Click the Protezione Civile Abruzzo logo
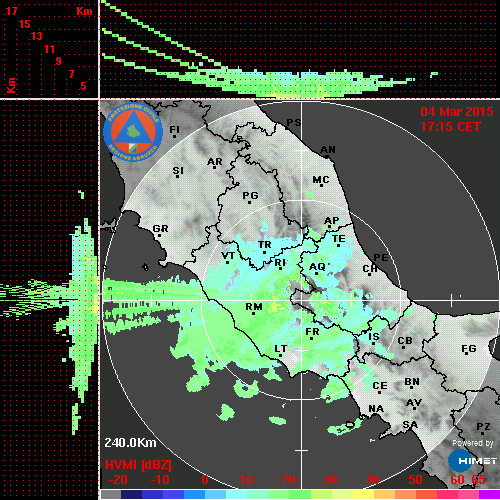500x500 pixels. (x=133, y=132)
